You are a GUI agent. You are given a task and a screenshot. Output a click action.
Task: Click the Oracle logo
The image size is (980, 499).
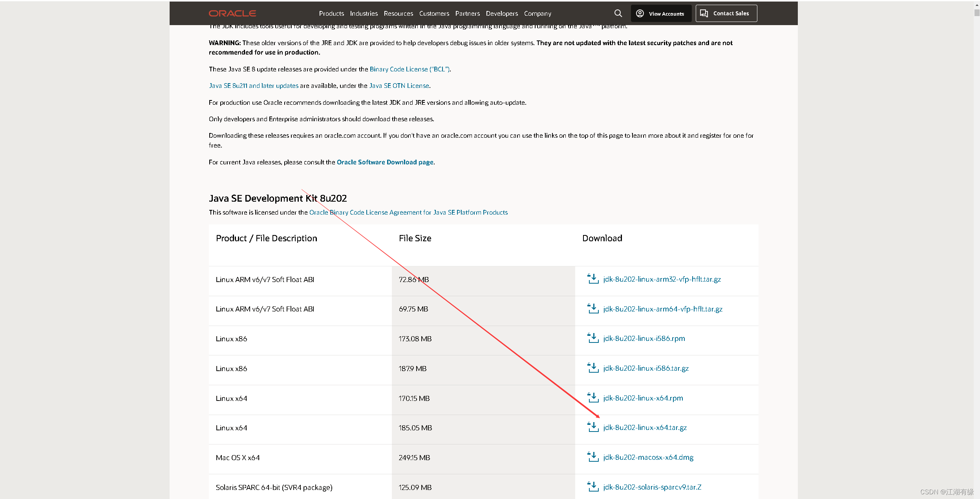(232, 13)
